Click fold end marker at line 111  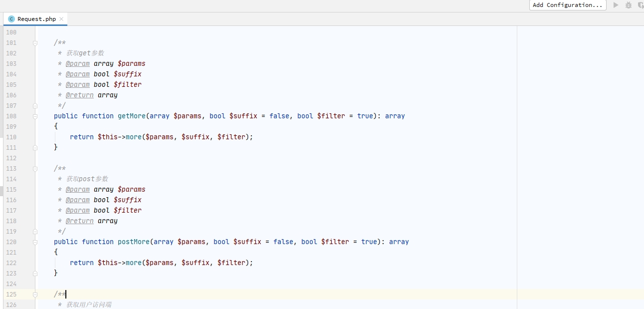point(35,147)
